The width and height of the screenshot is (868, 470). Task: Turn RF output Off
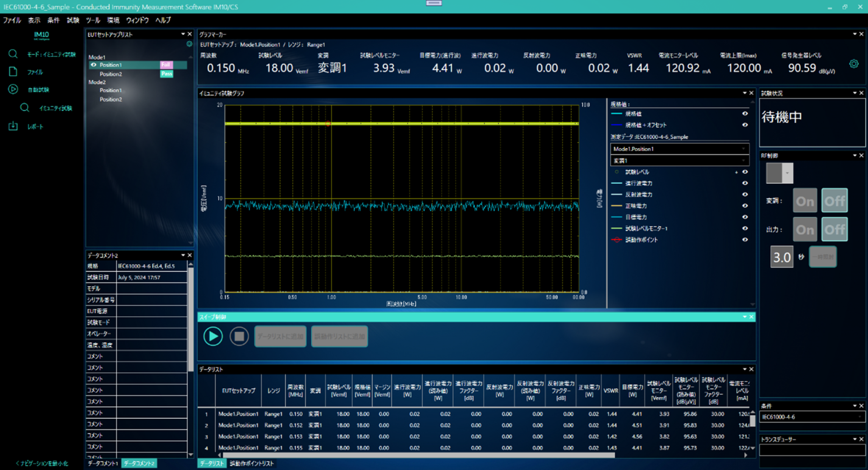point(834,229)
